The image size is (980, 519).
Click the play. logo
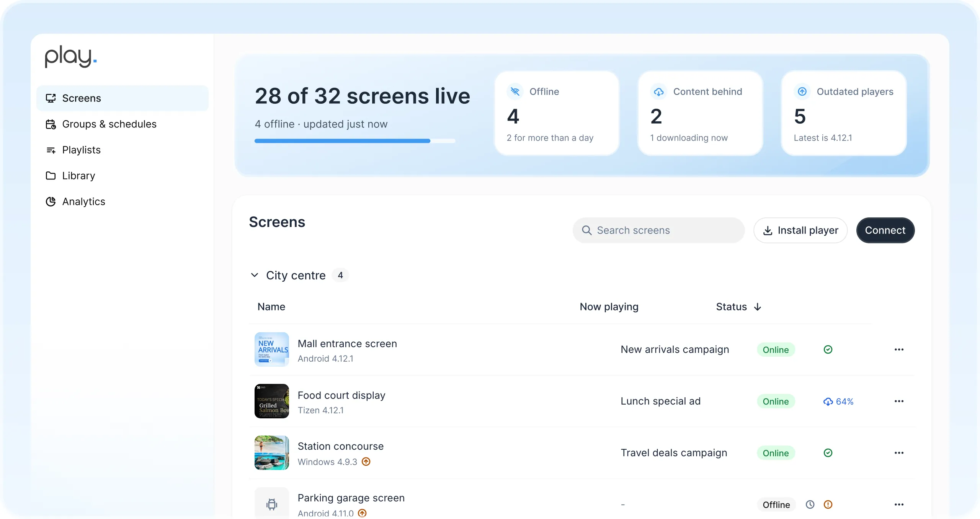point(71,57)
